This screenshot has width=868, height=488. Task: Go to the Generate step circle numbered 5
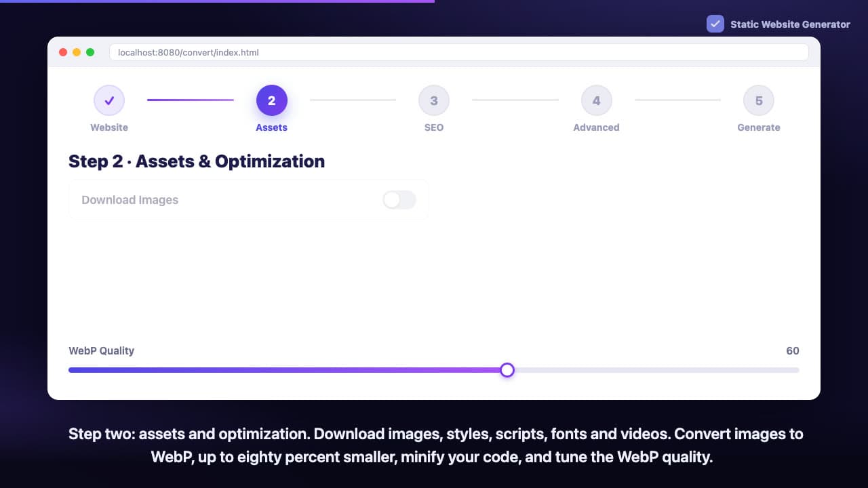(x=759, y=100)
